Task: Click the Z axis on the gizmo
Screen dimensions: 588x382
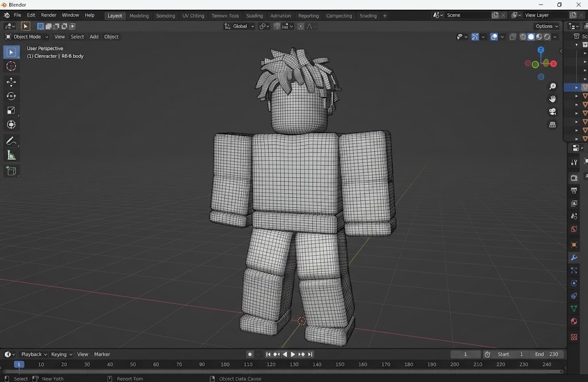Action: pyautogui.click(x=541, y=49)
